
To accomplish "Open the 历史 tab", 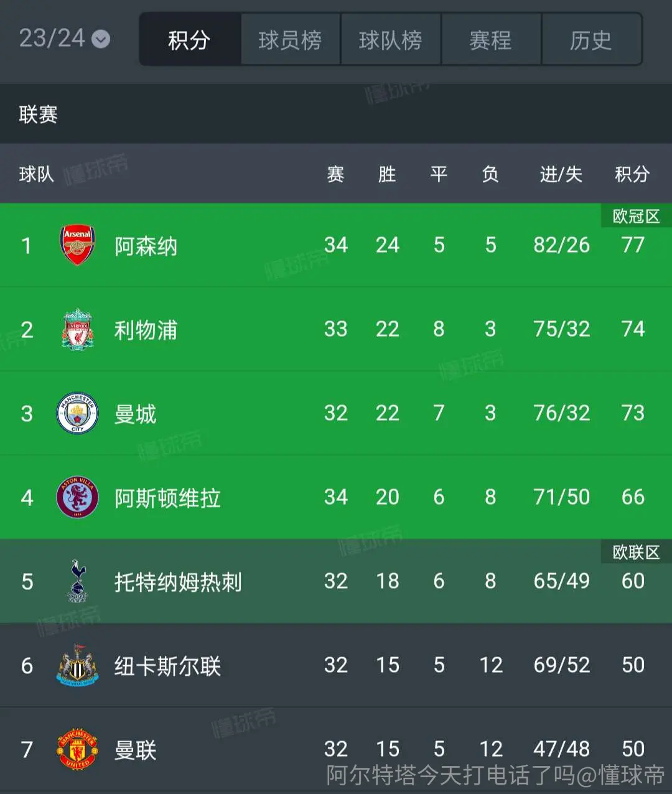I will coord(592,40).
